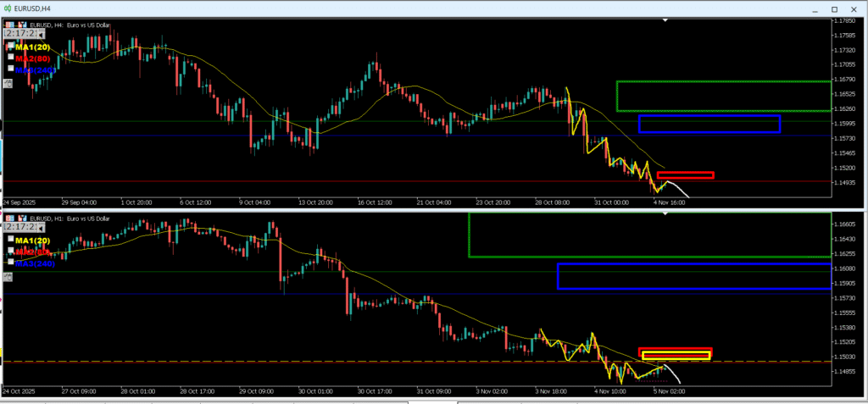Click the grid icon on H4 chart header
Image resolution: width=868 pixels, height=404 pixels.
pos(8,24)
